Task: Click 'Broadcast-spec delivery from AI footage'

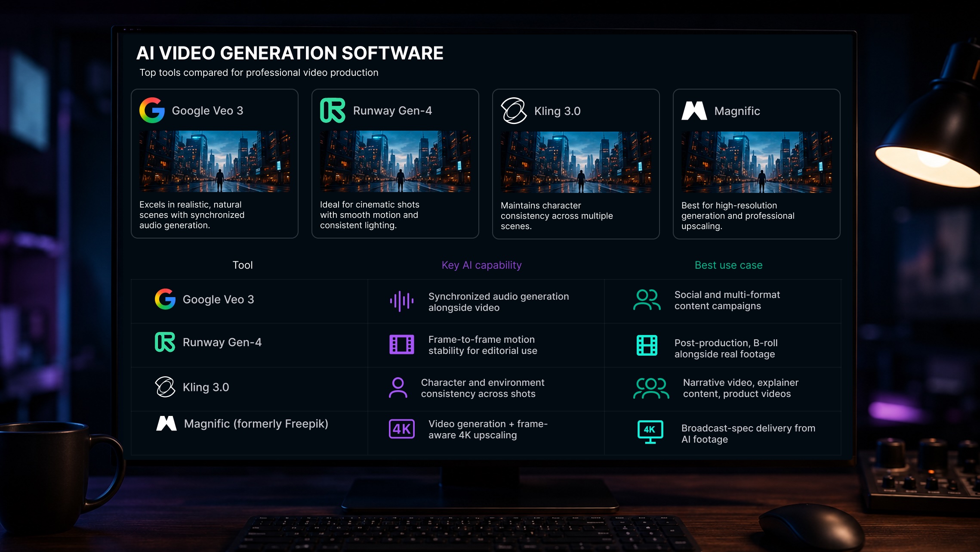Action: pyautogui.click(x=749, y=434)
